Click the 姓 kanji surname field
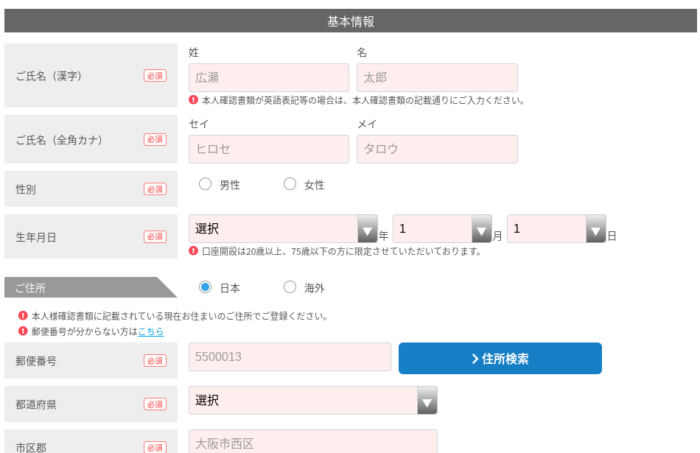The width and height of the screenshot is (700, 453). pos(269,78)
